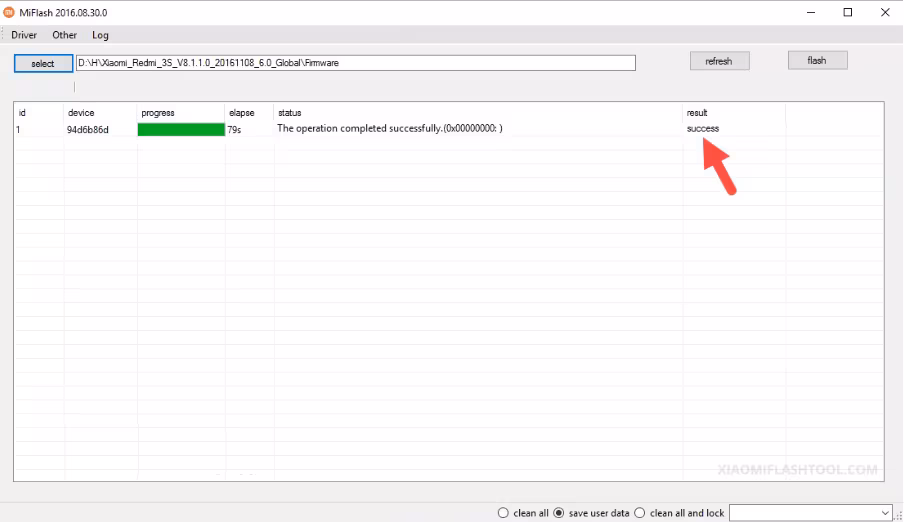Click the success result cell
This screenshot has width=904, height=522.
703,129
